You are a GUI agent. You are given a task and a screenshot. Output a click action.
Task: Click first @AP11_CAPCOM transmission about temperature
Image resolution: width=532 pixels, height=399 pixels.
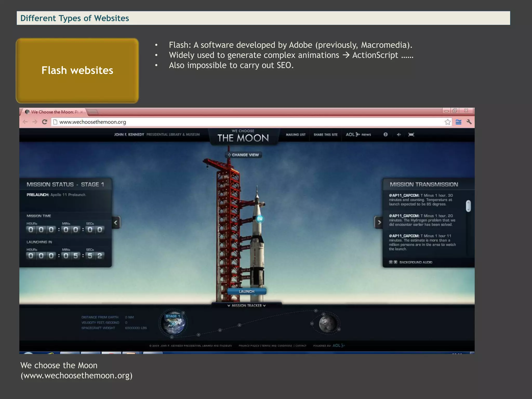(421, 200)
